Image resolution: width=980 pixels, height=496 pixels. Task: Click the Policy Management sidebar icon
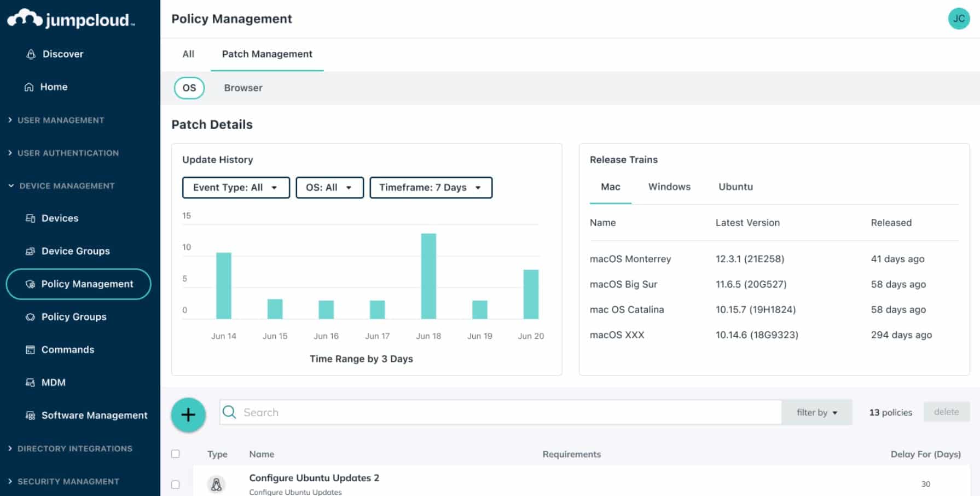point(31,284)
